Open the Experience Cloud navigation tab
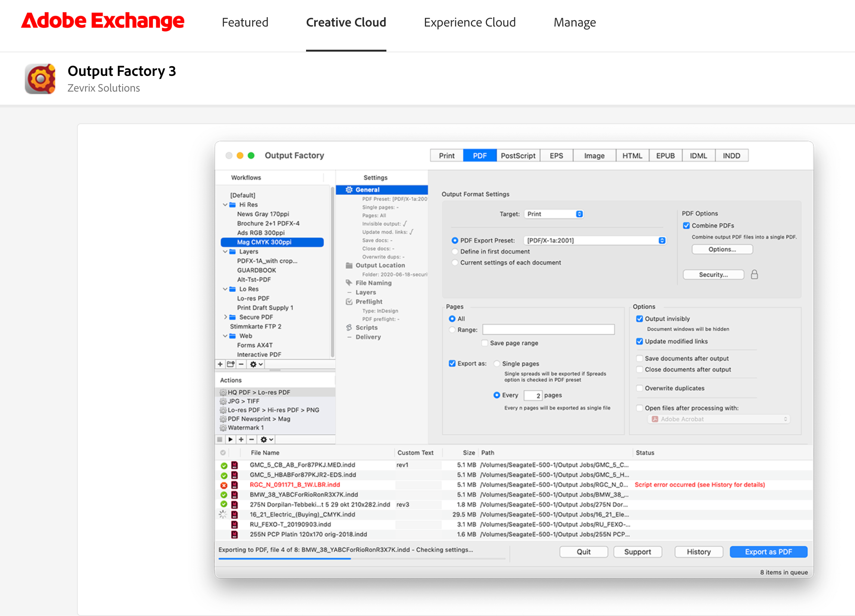This screenshot has width=855, height=616. point(470,22)
